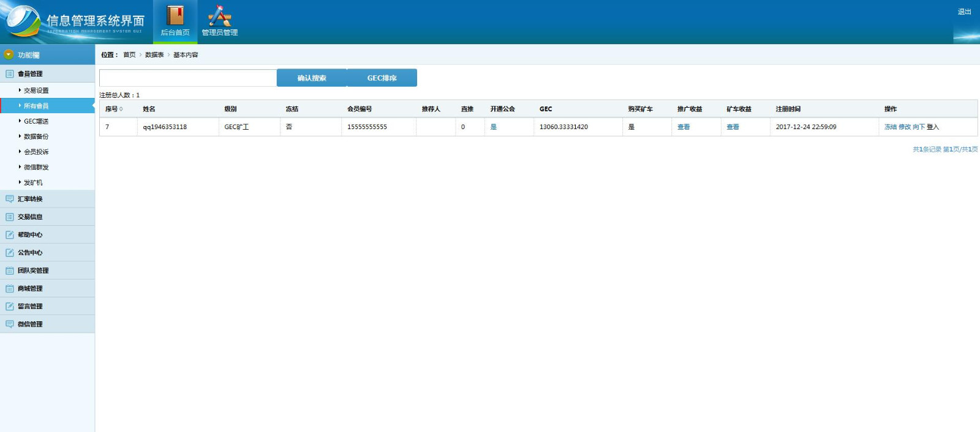Click the 后台首页 book icon
980x432 pixels.
pyautogui.click(x=175, y=15)
